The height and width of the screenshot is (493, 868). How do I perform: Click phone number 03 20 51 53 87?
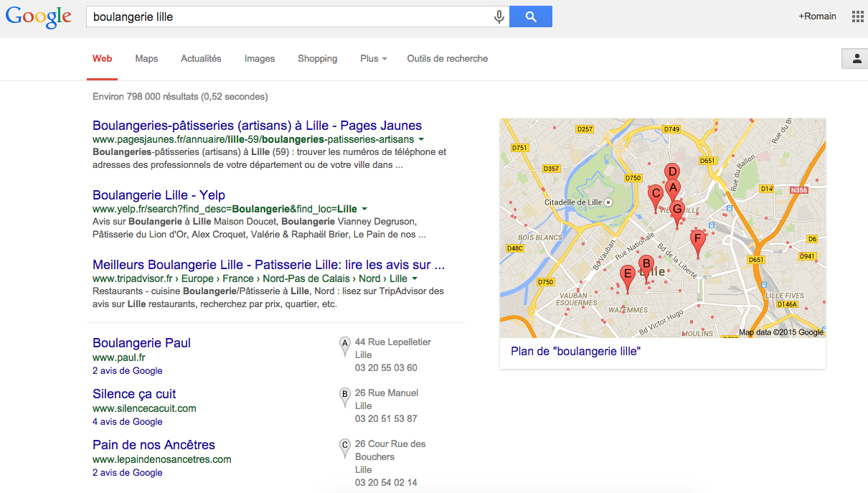coord(386,419)
